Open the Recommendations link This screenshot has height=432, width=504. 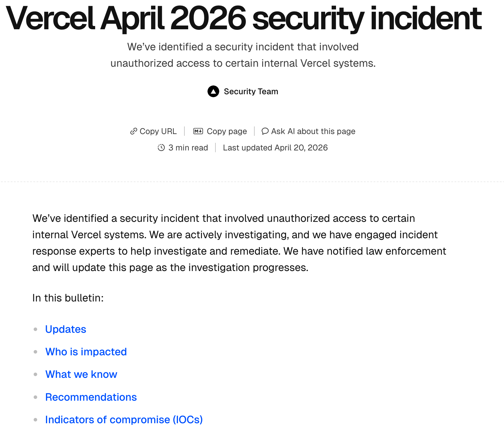click(91, 397)
